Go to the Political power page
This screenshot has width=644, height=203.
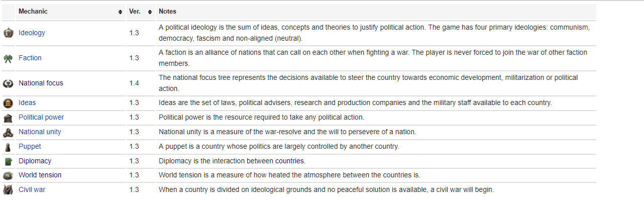point(41,118)
